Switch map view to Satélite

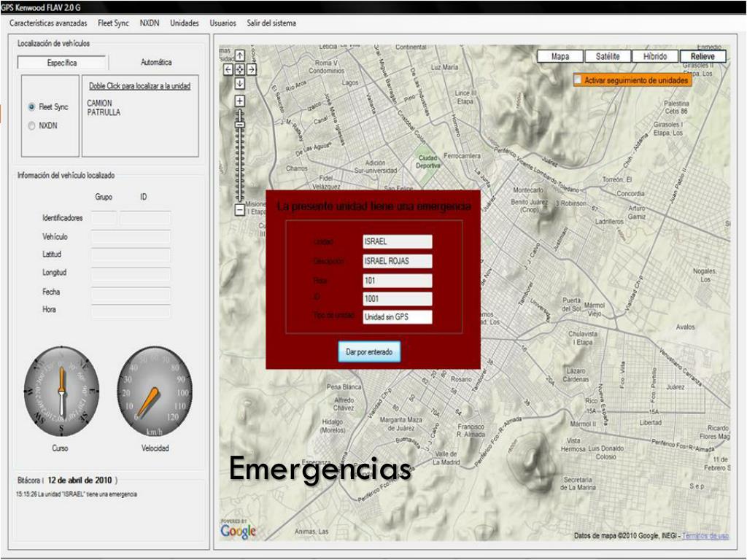point(608,56)
